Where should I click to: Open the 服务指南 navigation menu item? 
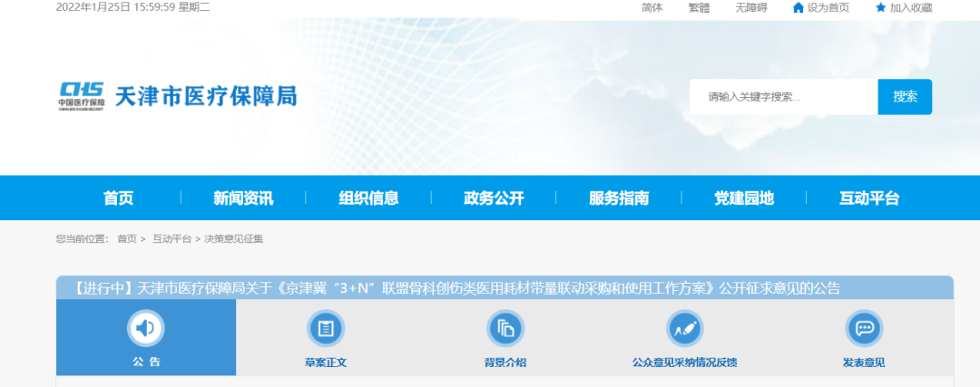[x=619, y=198]
